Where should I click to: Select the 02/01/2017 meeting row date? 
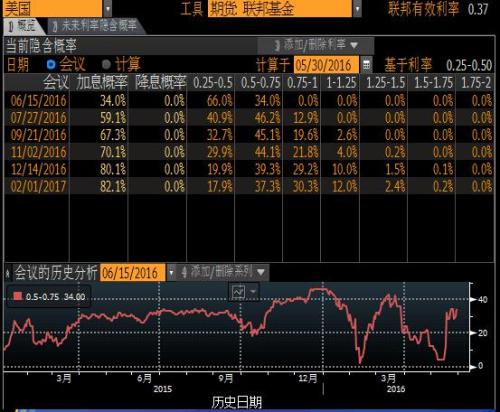38,186
